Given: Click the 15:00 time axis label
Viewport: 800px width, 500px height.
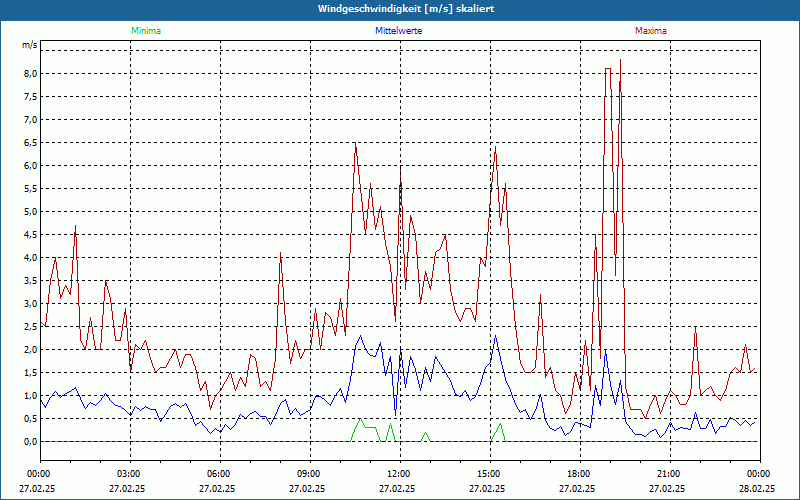Looking at the screenshot, I should point(490,474).
